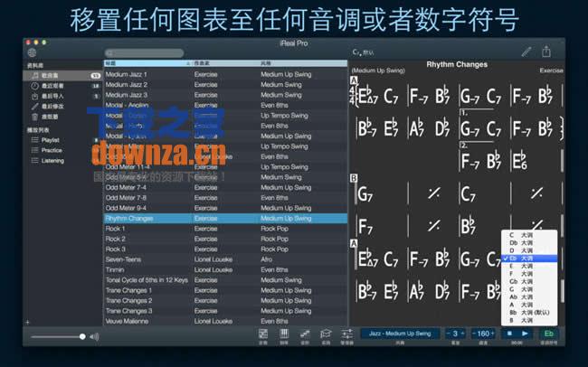
Task: Click the speaker volume icon
Action: click(94, 336)
